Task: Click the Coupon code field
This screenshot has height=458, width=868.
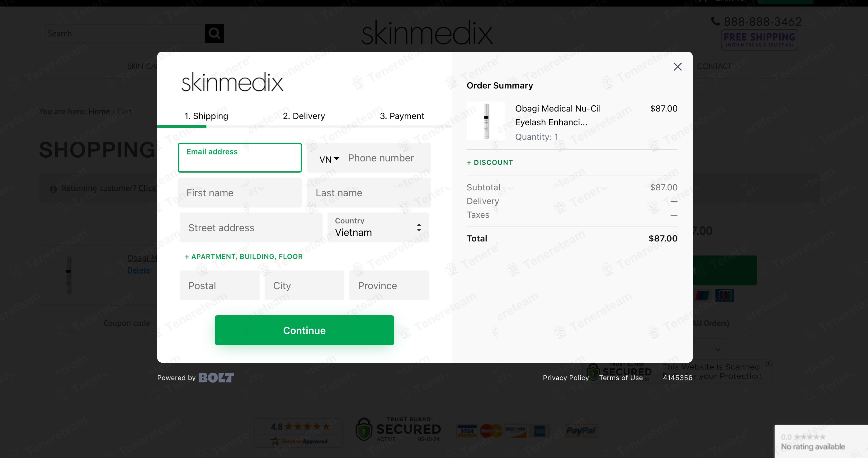Action: coord(105,323)
